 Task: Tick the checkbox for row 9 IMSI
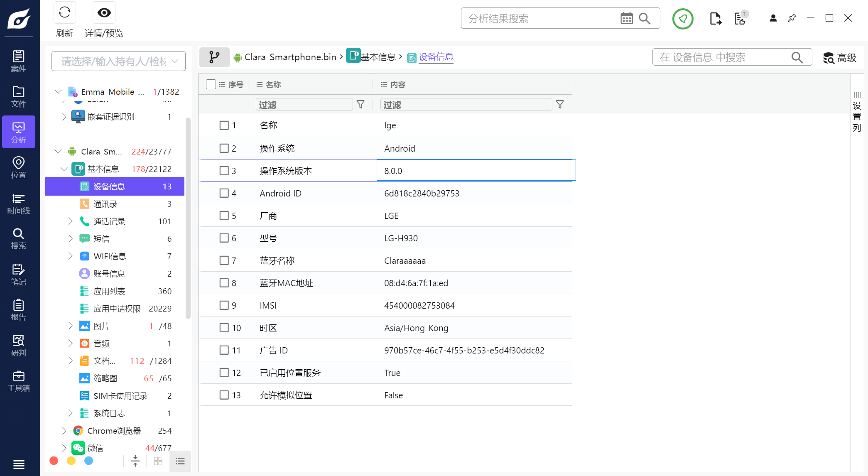point(224,305)
